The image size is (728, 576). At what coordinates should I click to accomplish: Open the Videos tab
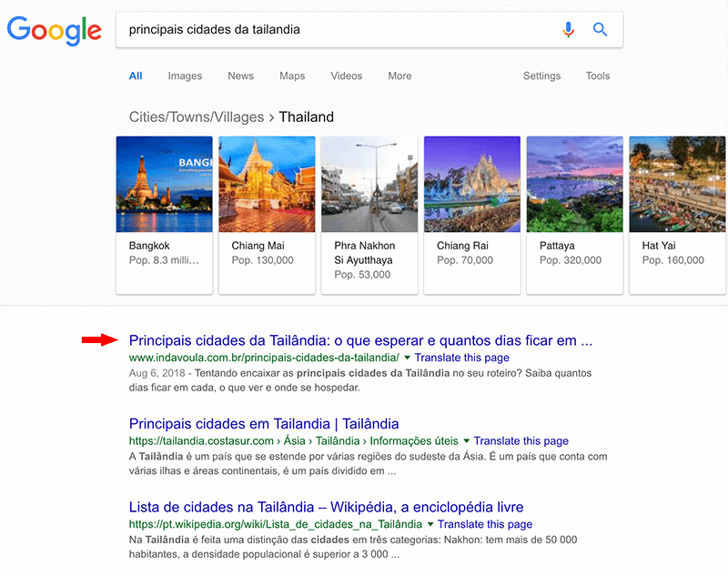pos(347,76)
